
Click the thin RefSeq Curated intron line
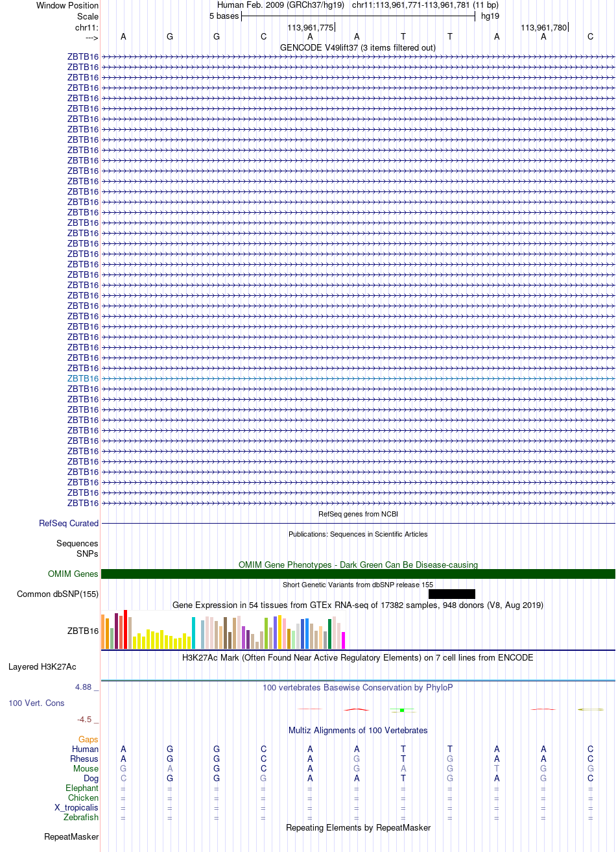coord(358,523)
